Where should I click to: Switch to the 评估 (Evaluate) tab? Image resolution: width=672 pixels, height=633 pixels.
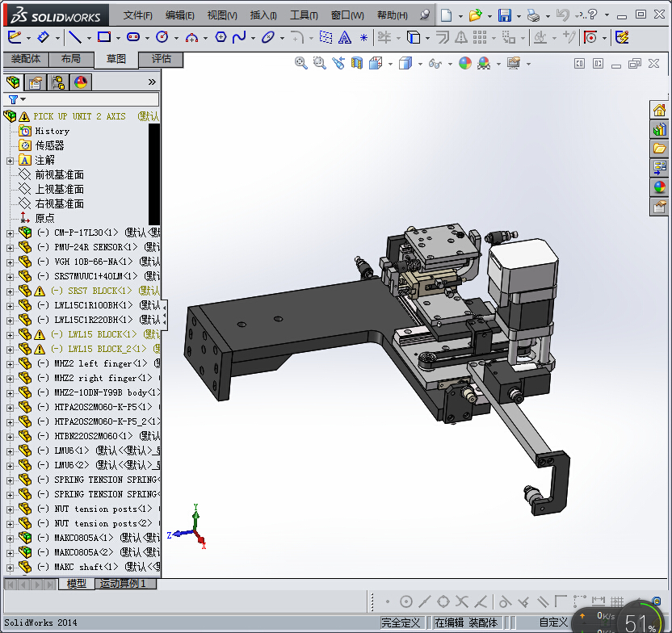(161, 59)
